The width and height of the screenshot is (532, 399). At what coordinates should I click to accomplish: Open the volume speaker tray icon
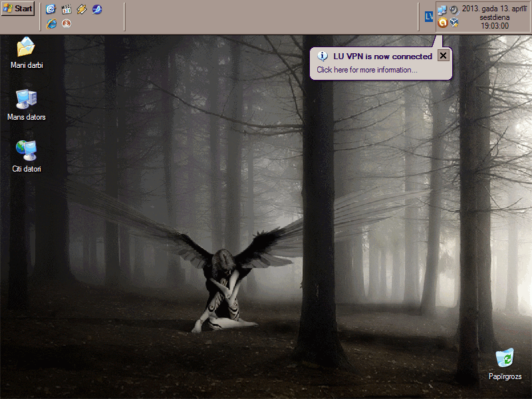[454, 10]
